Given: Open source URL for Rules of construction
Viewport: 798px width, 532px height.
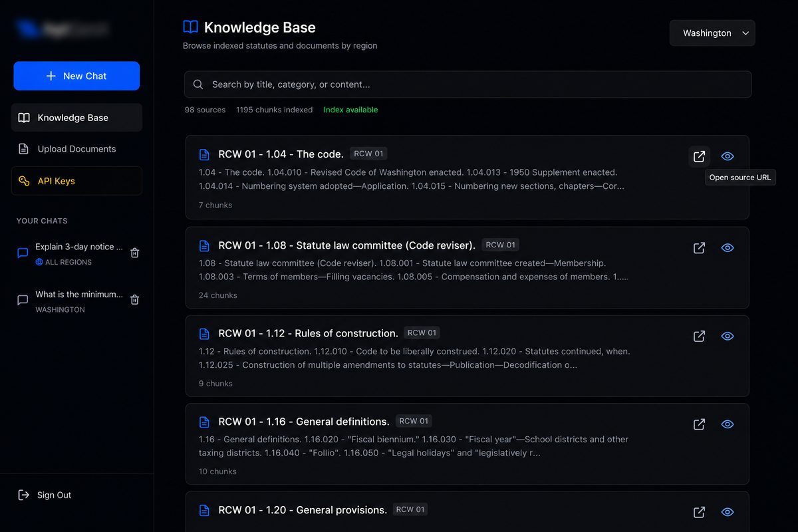Looking at the screenshot, I should [x=699, y=336].
